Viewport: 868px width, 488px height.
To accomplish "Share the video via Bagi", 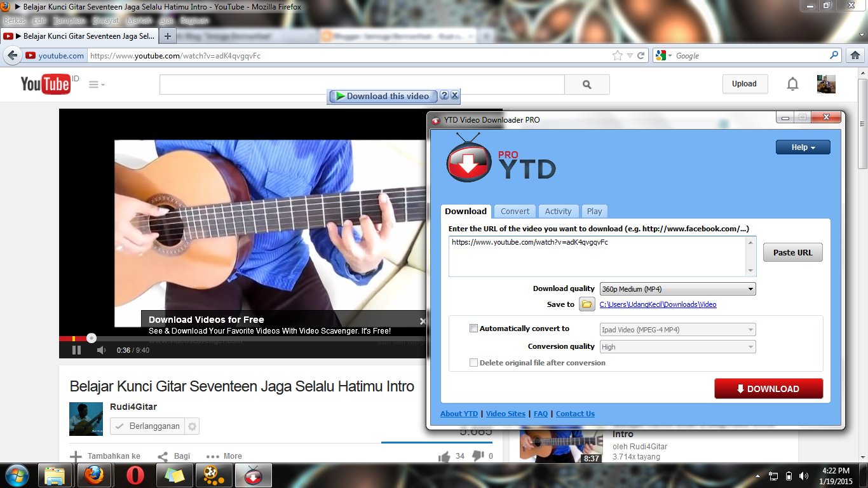I will pos(173,456).
